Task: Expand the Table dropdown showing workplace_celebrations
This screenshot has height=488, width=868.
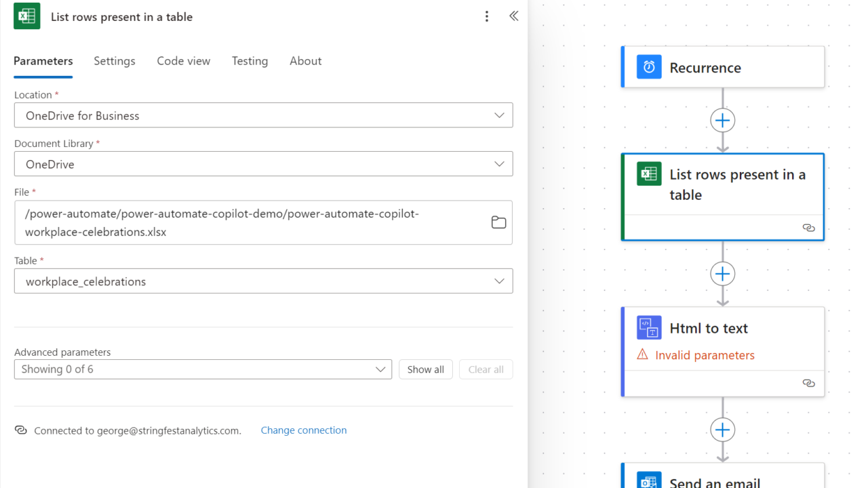Action: coord(499,281)
